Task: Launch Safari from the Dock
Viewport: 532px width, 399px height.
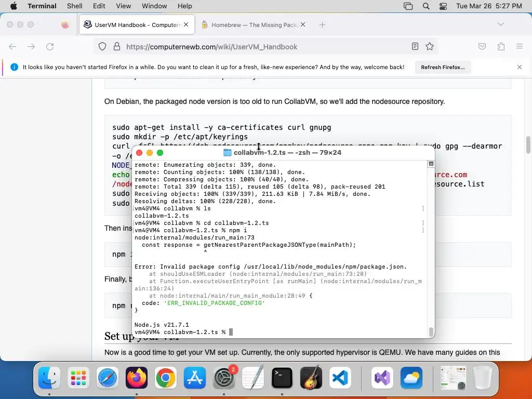Action: pyautogui.click(x=108, y=378)
